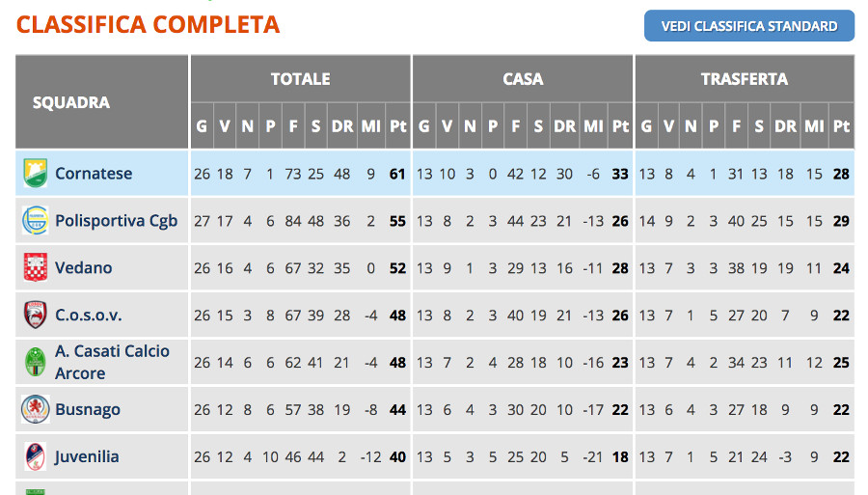
Task: Click the C.o.s.o.v. team shield icon
Action: (x=36, y=315)
